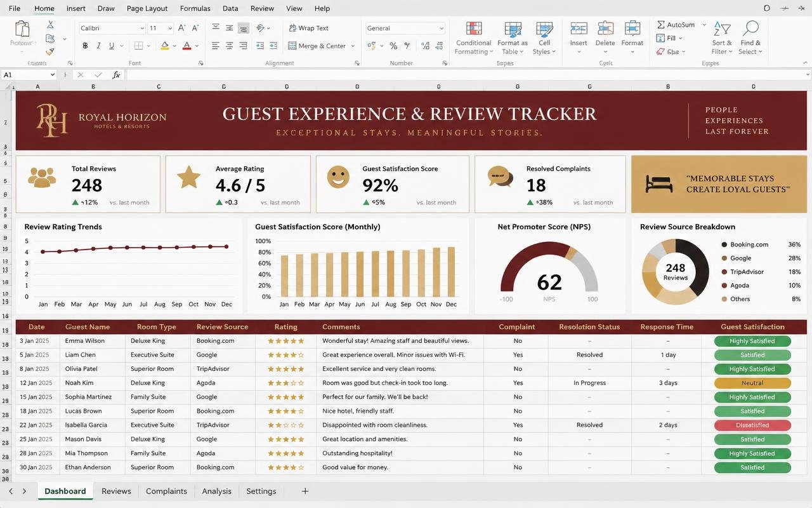Click the Dissatisfied badge for Isabella Garcia
The image size is (812, 508).
752,425
